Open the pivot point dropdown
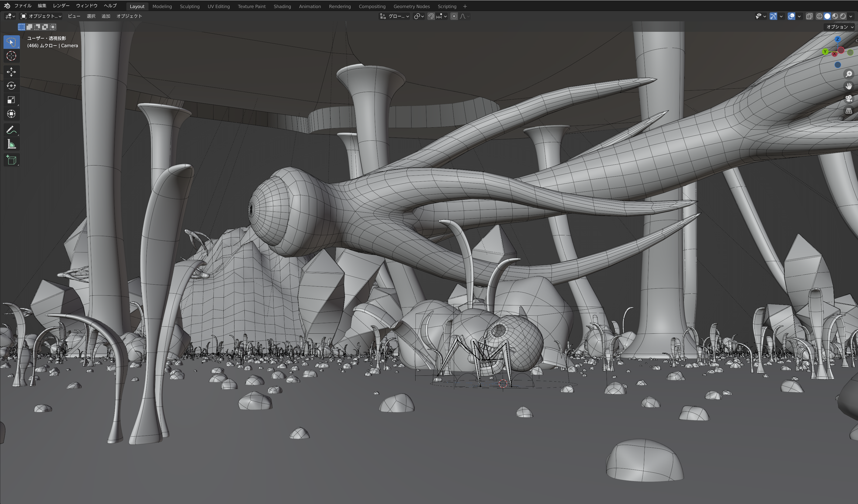The height and width of the screenshot is (504, 858). (419, 16)
